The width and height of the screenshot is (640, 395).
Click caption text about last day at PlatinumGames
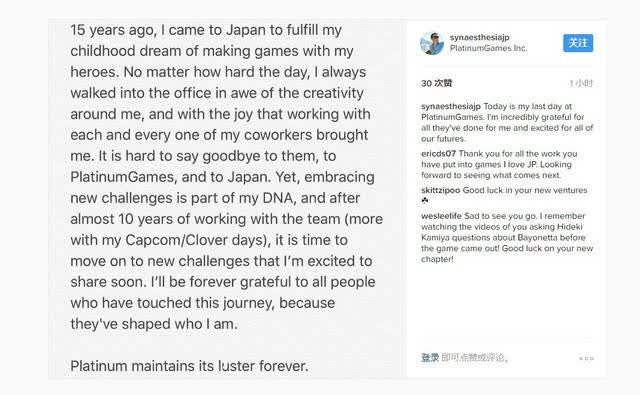coord(507,122)
